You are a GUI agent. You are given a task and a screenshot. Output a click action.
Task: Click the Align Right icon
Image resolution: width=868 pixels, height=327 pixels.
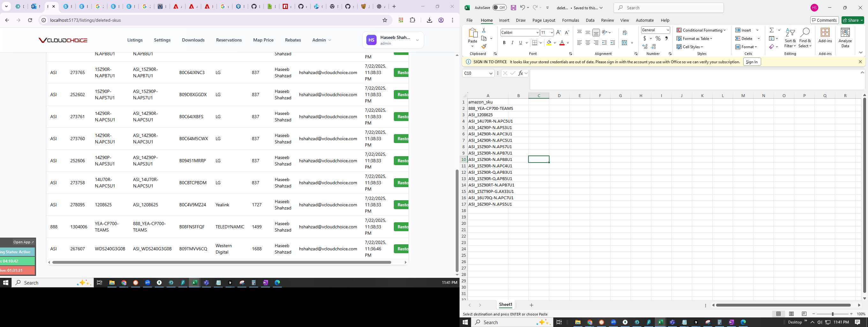tap(596, 43)
